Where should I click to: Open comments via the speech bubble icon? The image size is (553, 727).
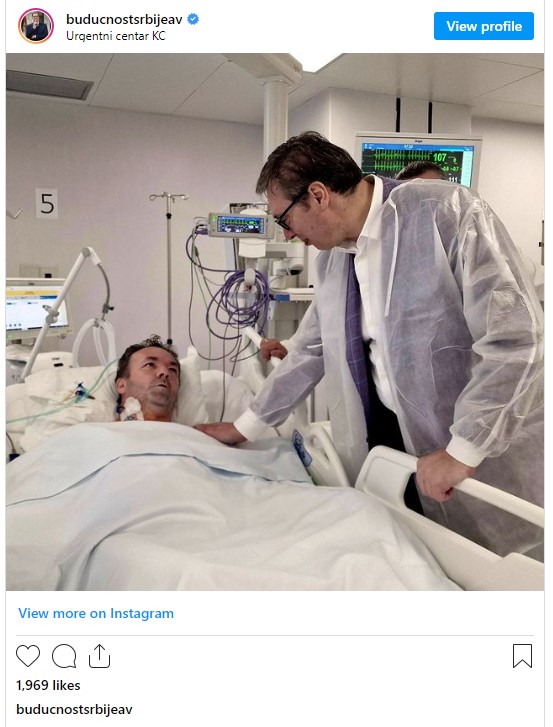64,656
